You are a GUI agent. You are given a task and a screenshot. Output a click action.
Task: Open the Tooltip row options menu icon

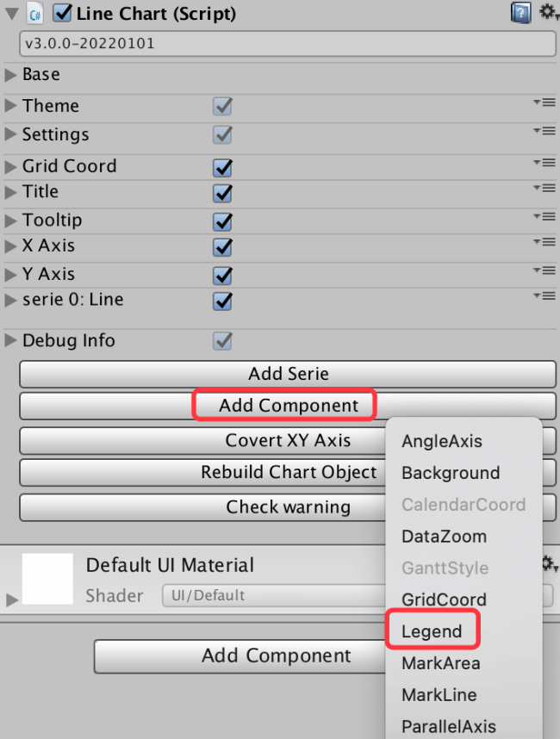click(543, 218)
